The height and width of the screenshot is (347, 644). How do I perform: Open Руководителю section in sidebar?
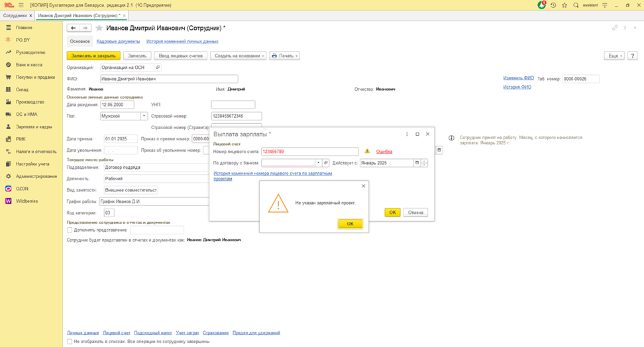coord(31,52)
